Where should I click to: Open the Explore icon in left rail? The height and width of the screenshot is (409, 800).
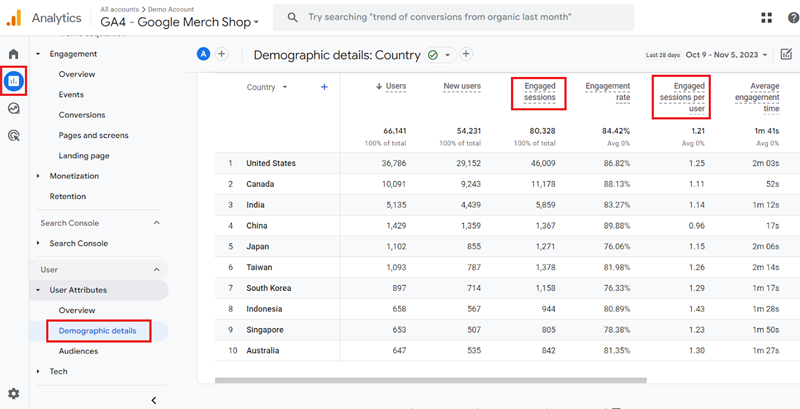pos(14,108)
